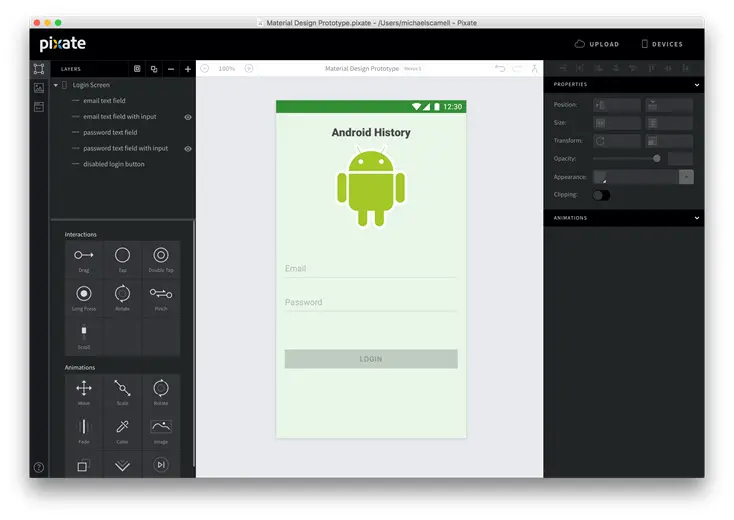Toggle visibility of password text field with input
The width and height of the screenshot is (734, 520).
[x=188, y=149]
